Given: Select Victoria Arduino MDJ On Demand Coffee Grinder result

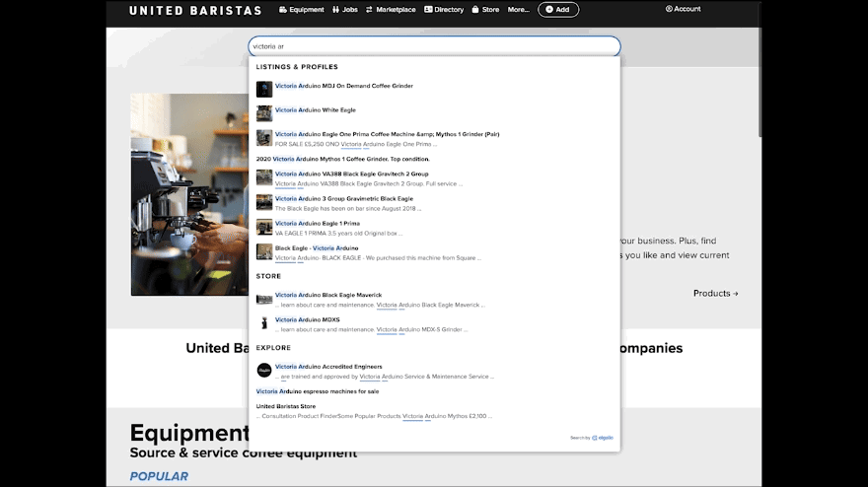Looking at the screenshot, I should [344, 86].
